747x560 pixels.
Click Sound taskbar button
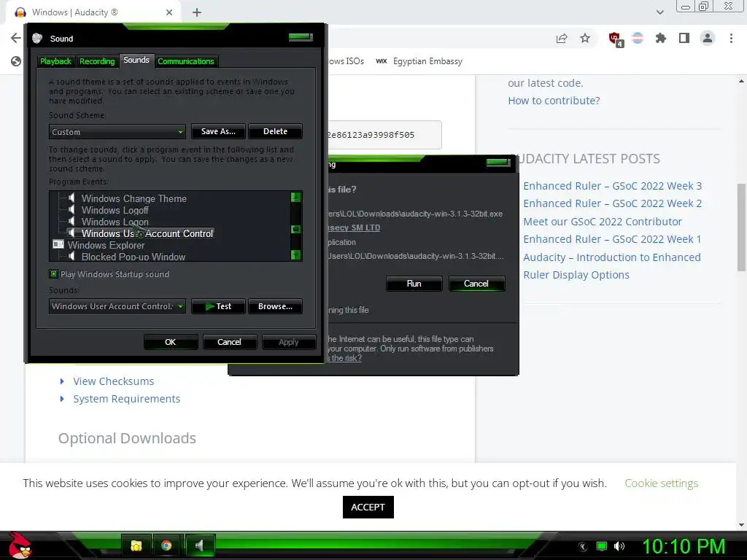pyautogui.click(x=200, y=545)
